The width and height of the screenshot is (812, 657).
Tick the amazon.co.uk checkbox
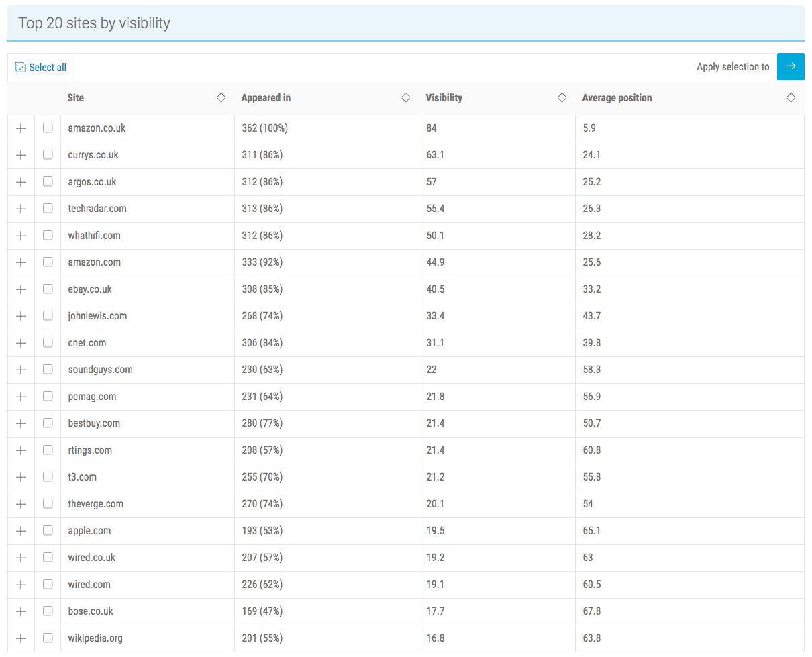coord(48,128)
